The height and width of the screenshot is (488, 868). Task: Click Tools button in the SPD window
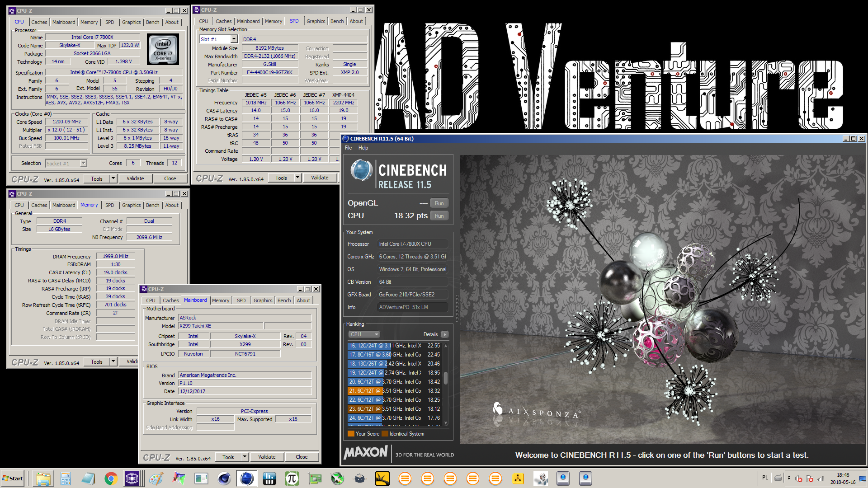tap(281, 178)
